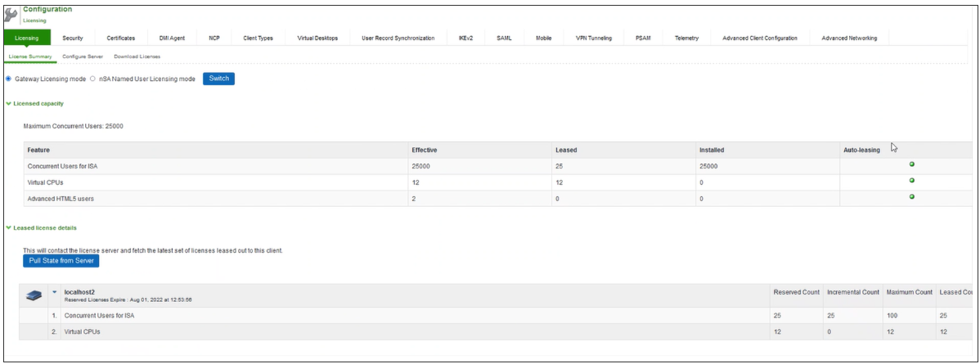980x364 pixels.
Task: Switch to the Certificates tab
Action: pyautogui.click(x=120, y=38)
